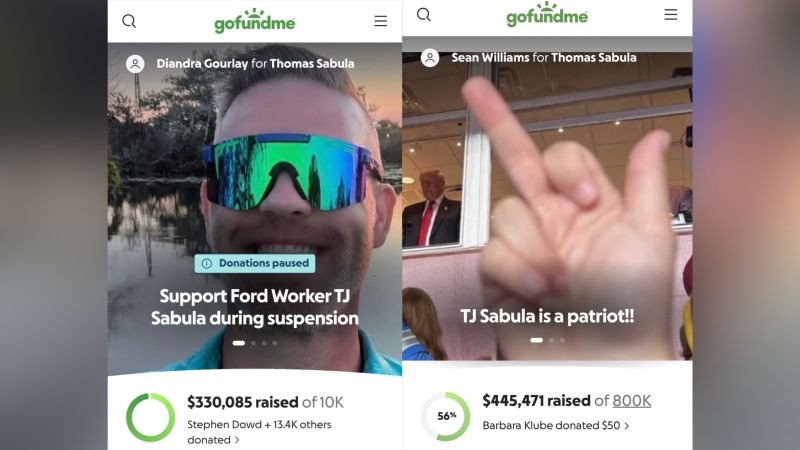800x450 pixels.
Task: Click the Donations paused info icon
Action: pos(207,263)
